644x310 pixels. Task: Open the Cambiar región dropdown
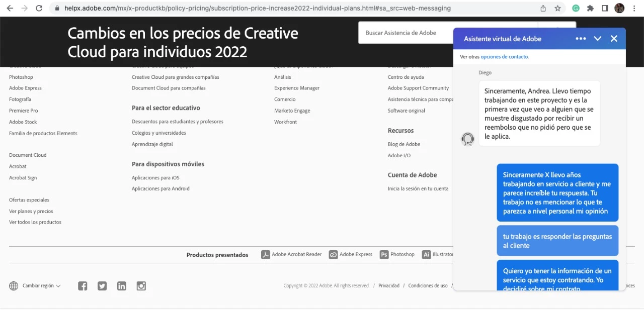41,286
